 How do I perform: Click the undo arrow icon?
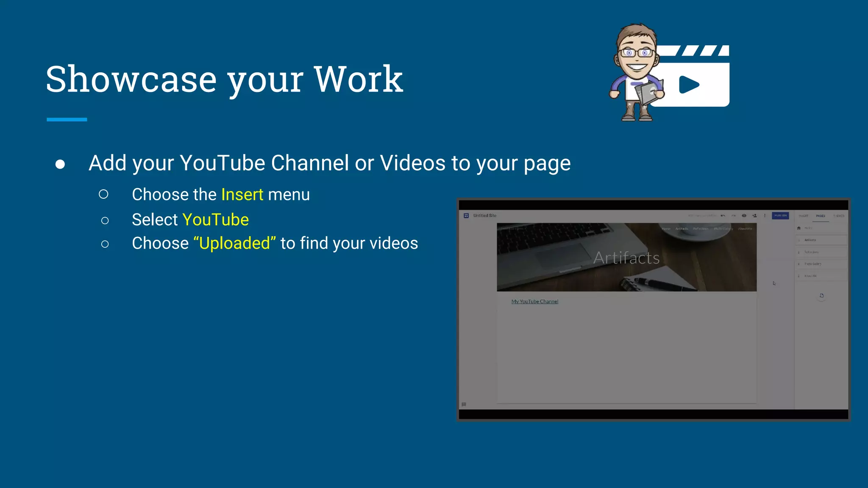(x=723, y=216)
